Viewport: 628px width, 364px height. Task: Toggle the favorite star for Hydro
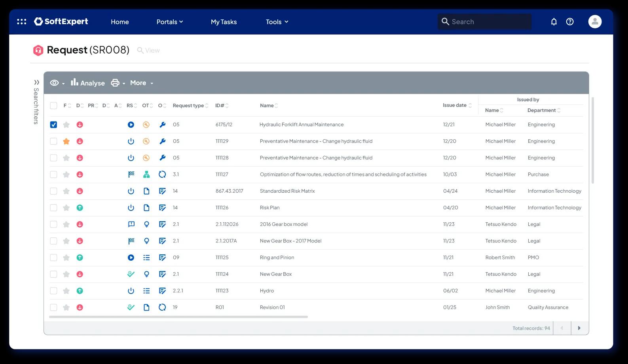click(x=66, y=291)
